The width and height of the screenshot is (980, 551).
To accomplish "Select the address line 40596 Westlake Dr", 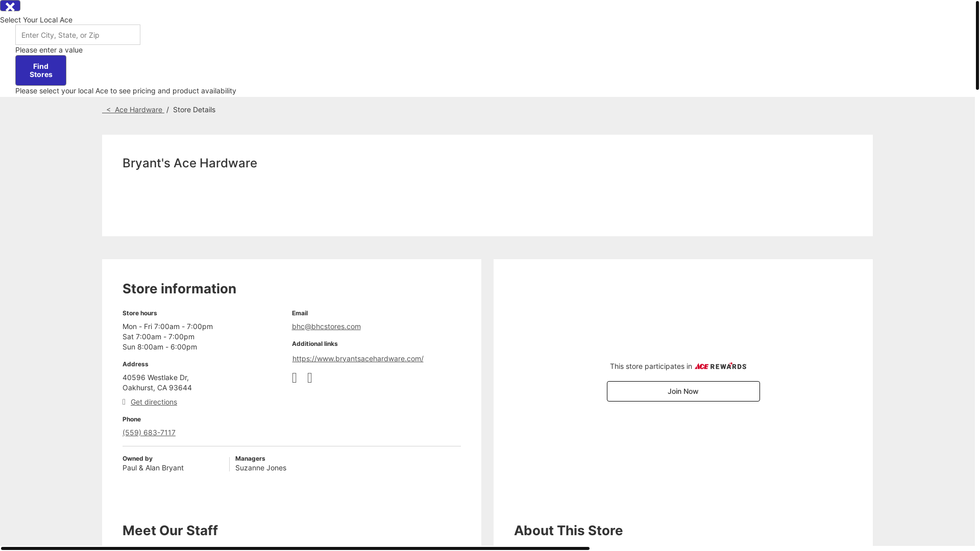I will [156, 378].
